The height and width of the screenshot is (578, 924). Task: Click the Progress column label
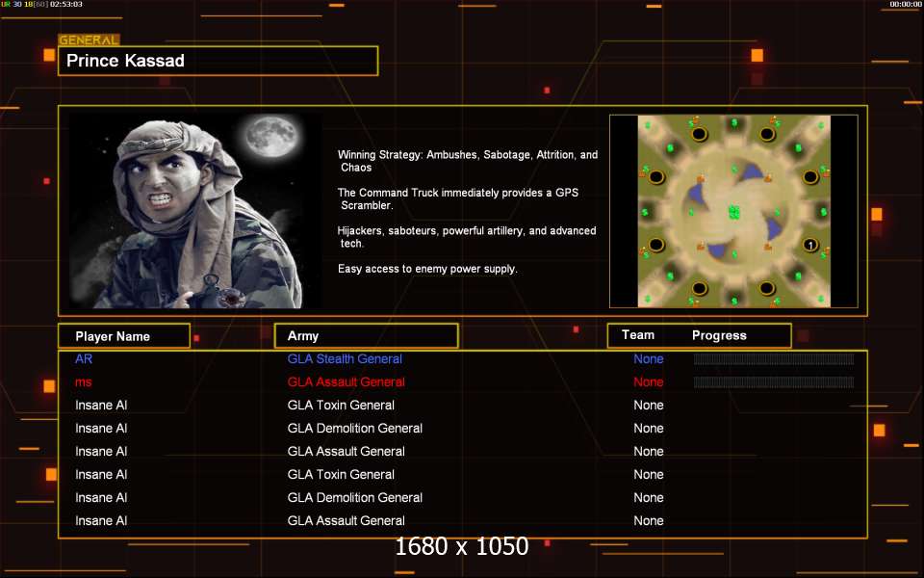[719, 335]
